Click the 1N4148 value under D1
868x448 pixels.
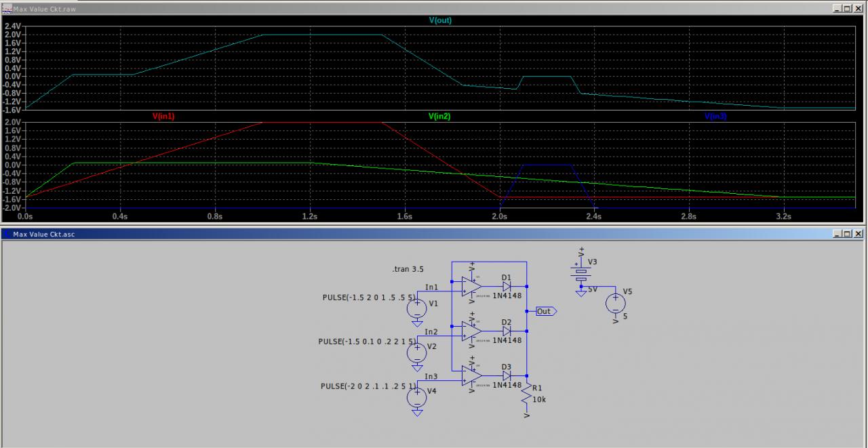point(507,296)
